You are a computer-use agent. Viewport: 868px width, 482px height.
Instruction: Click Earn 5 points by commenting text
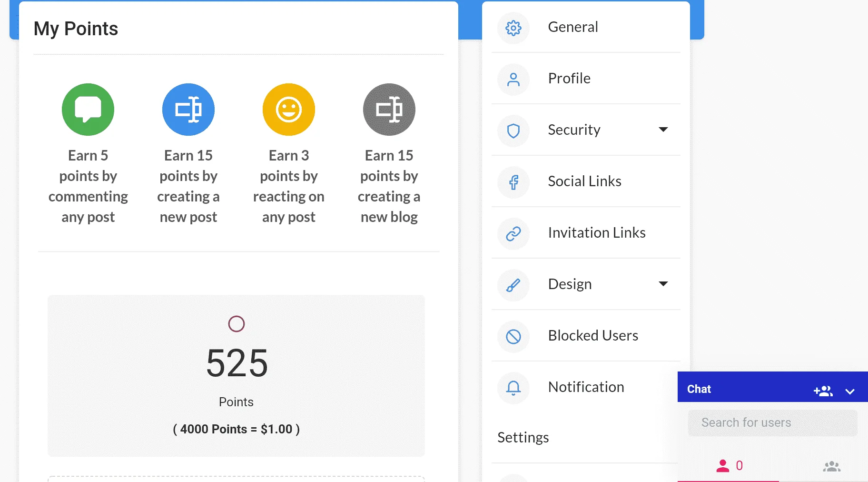pos(88,186)
